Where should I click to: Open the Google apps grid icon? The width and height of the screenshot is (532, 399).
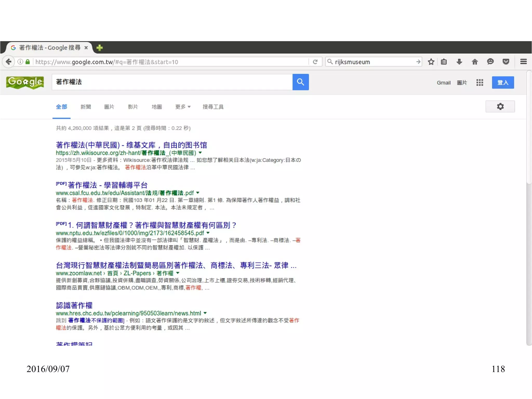click(x=480, y=83)
